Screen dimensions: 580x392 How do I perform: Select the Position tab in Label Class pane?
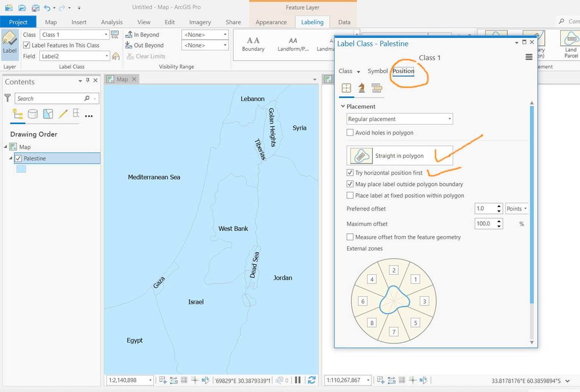point(403,71)
